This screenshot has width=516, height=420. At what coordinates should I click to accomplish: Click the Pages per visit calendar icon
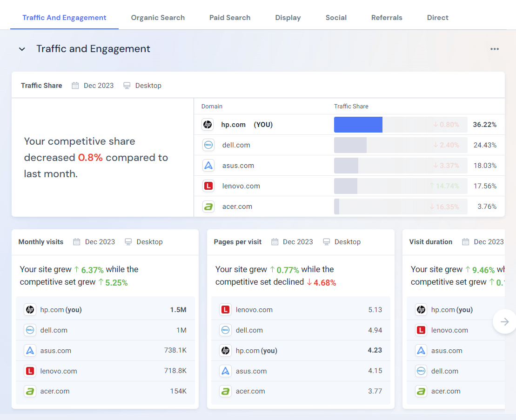click(275, 242)
